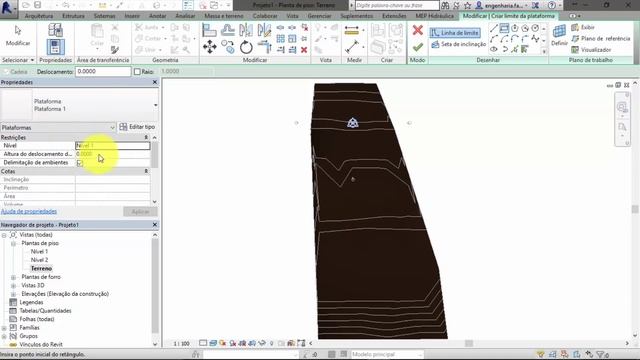
Task: Click the Visualizador button
Action: pyautogui.click(x=591, y=50)
